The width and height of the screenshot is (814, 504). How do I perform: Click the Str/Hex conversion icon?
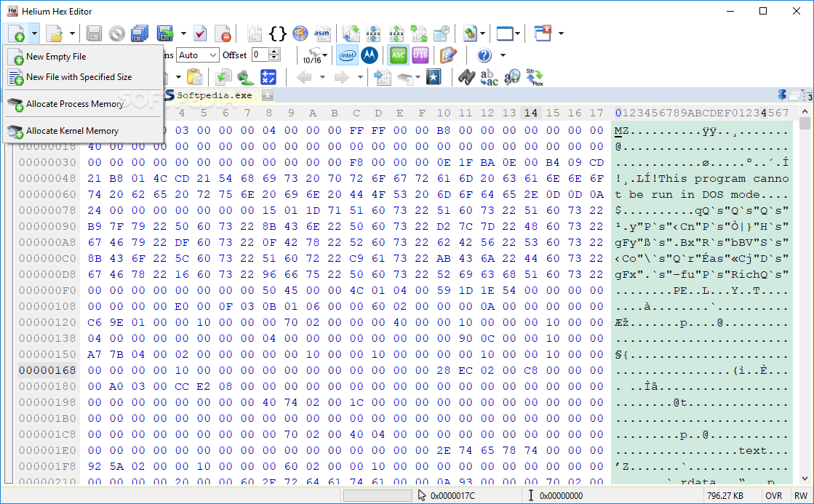534,77
